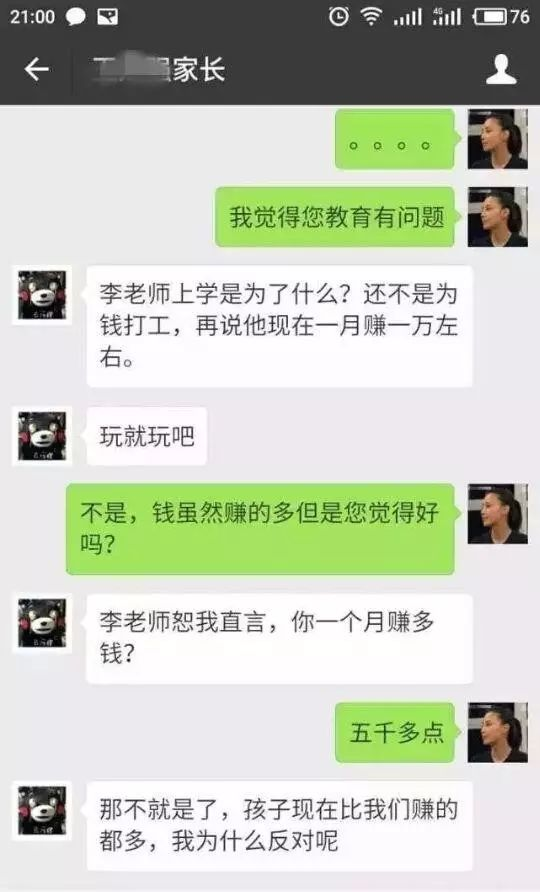Tap message 李老师恕我直言 about monthly pay
Screen dimensions: 540x892
coord(279,638)
